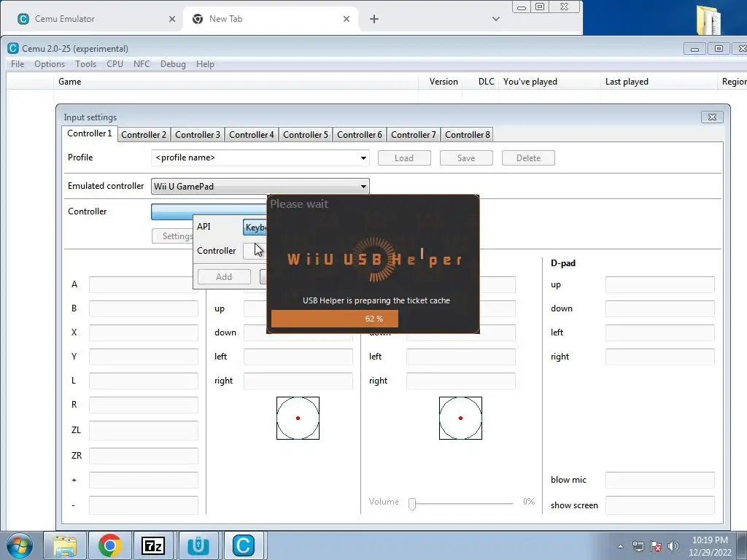Viewport: 747px width, 560px height.
Task: Click the Delete profile button
Action: click(528, 158)
